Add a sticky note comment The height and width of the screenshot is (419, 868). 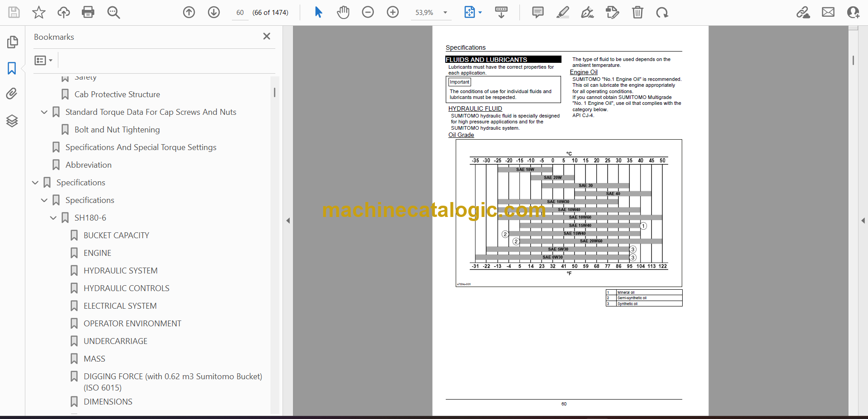coord(538,12)
